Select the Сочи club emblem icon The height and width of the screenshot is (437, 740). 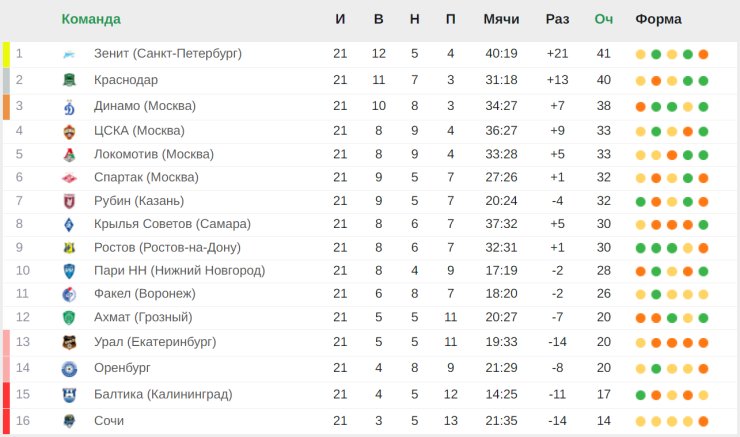(x=69, y=421)
